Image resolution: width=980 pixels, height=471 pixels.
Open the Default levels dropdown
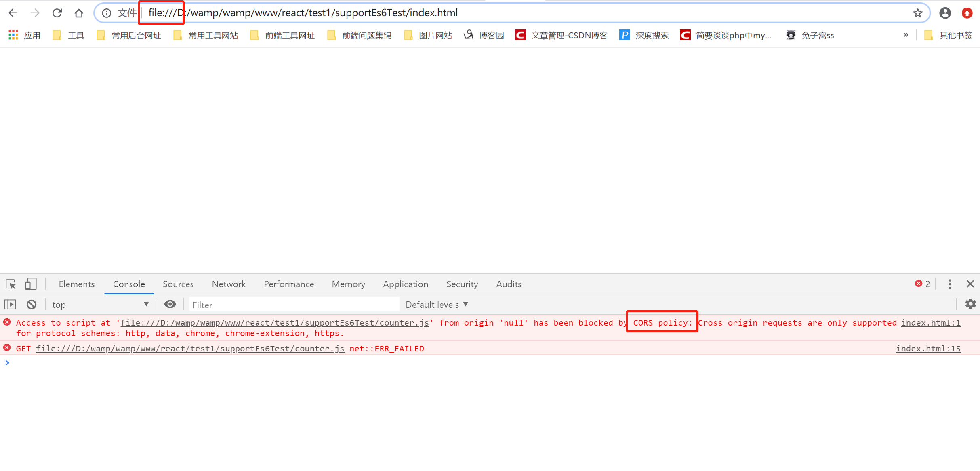(x=437, y=304)
